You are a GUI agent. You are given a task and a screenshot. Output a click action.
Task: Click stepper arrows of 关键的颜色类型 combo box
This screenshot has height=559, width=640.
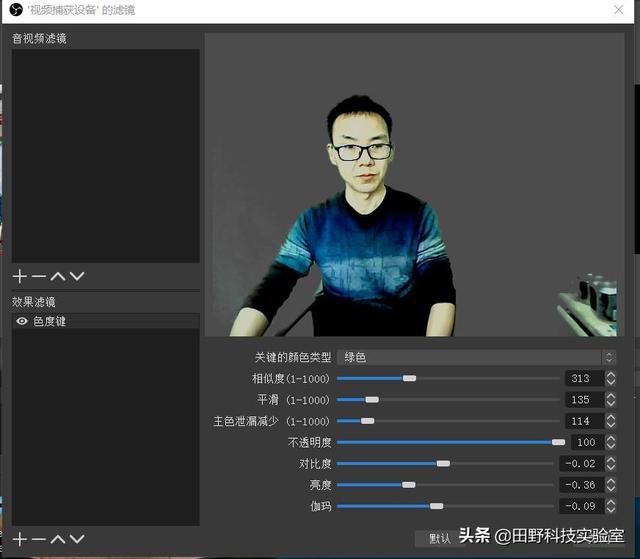[x=609, y=357]
